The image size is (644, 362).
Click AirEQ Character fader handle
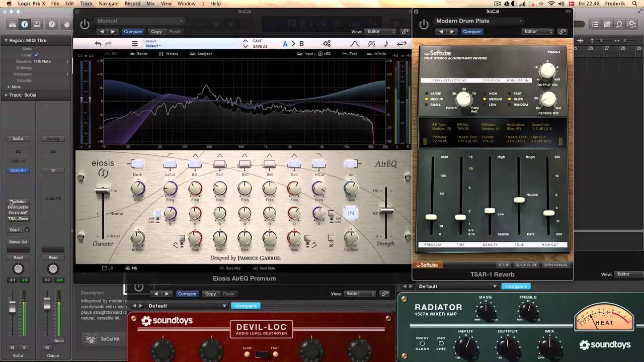[102, 190]
